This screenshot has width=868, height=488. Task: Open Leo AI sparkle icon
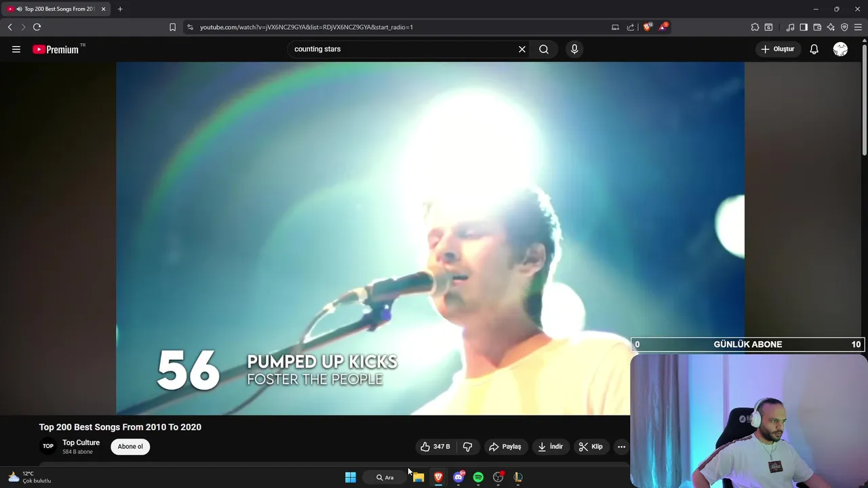click(x=831, y=27)
